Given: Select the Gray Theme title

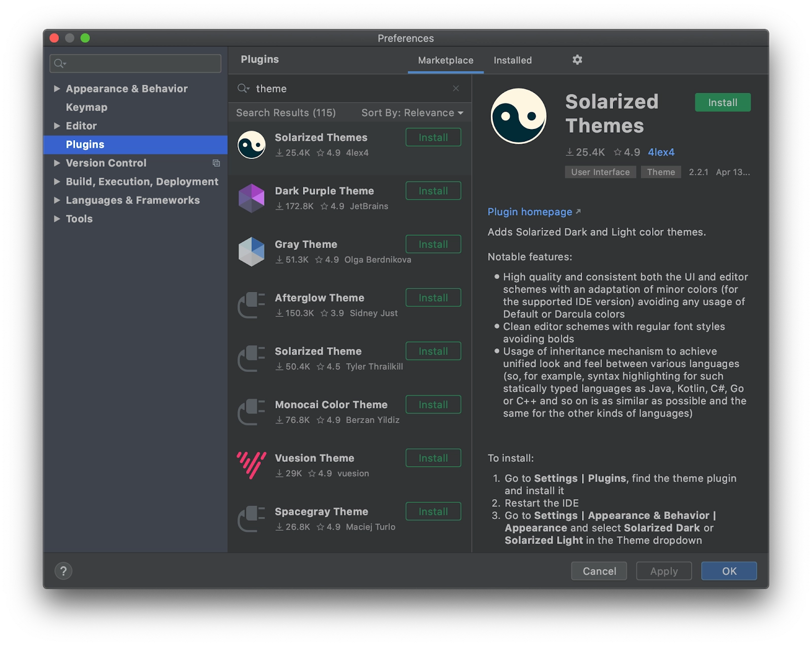Looking at the screenshot, I should point(306,244).
